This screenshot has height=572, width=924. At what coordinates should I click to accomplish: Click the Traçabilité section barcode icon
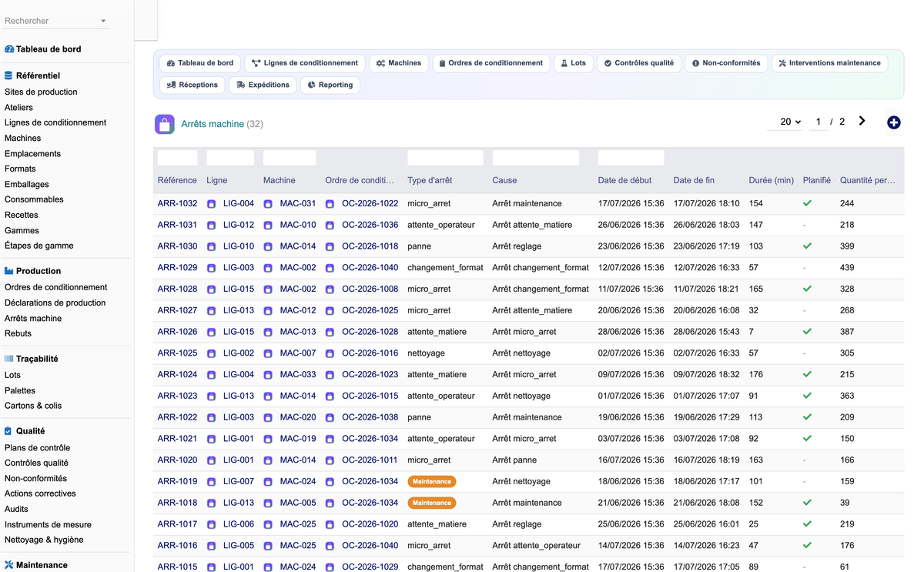pos(8,359)
